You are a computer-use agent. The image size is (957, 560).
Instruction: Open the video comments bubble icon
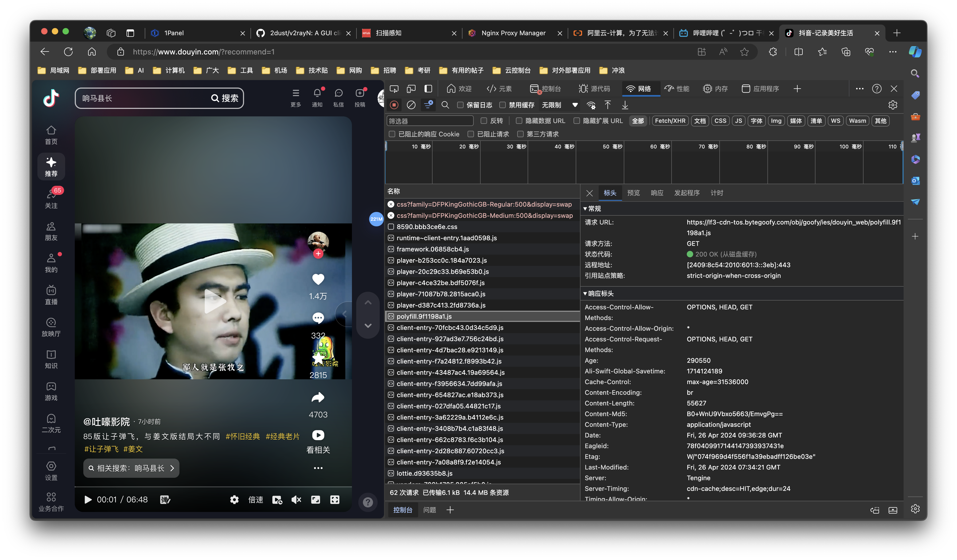pos(318,318)
